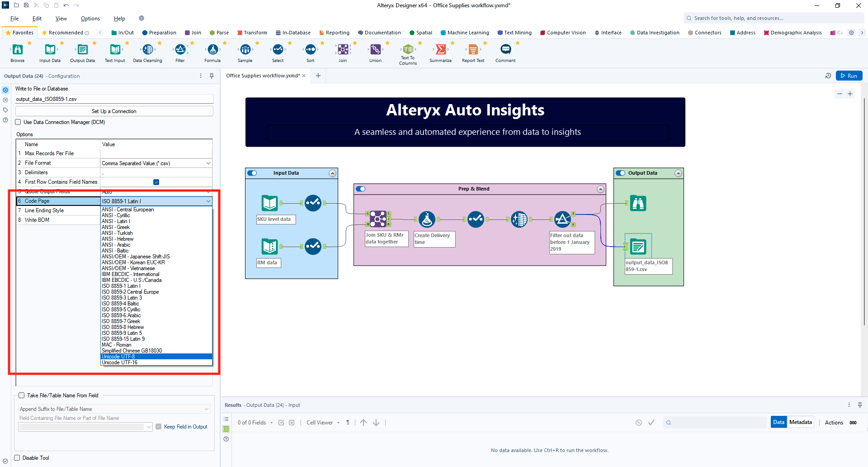Toggle the Prep & Blend container switch
This screenshot has height=467, width=868.
click(361, 189)
